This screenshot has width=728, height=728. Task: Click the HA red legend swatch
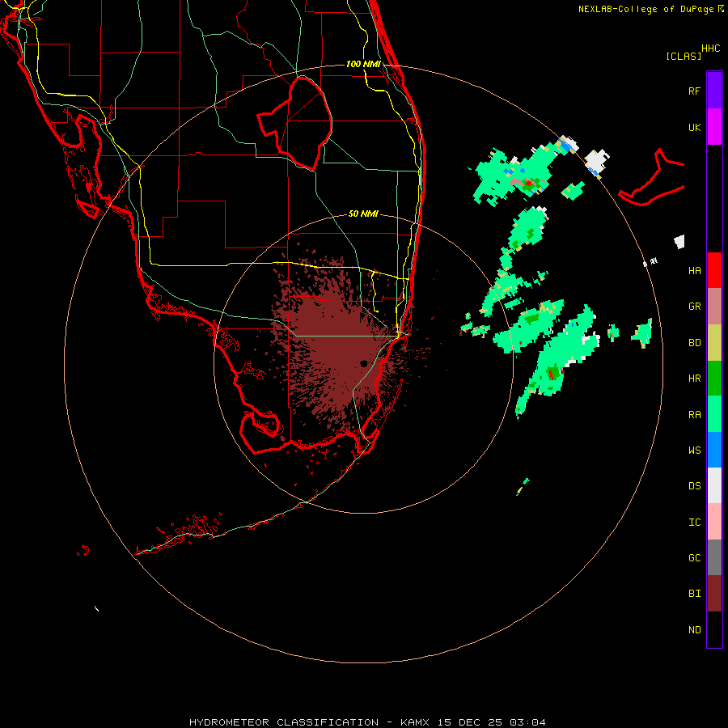click(x=714, y=270)
